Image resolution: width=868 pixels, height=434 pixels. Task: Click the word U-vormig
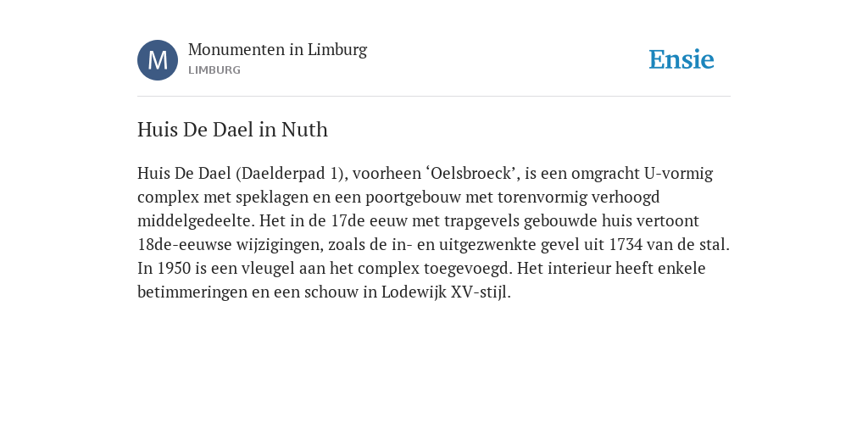click(679, 174)
